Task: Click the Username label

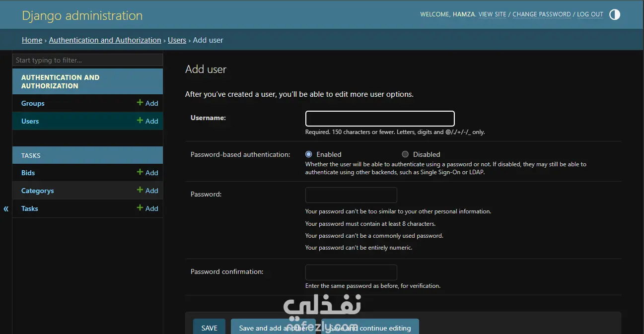Action: point(208,118)
